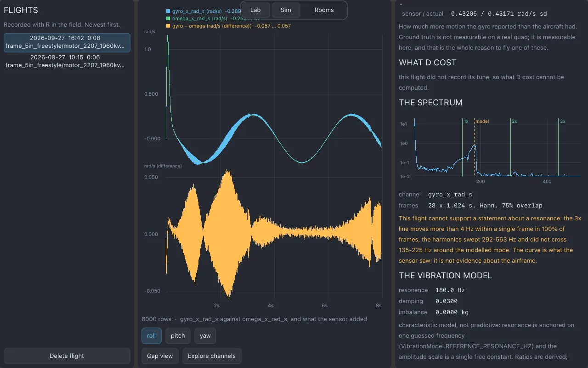Click the 3x harmonic line in spectrum

click(x=559, y=147)
